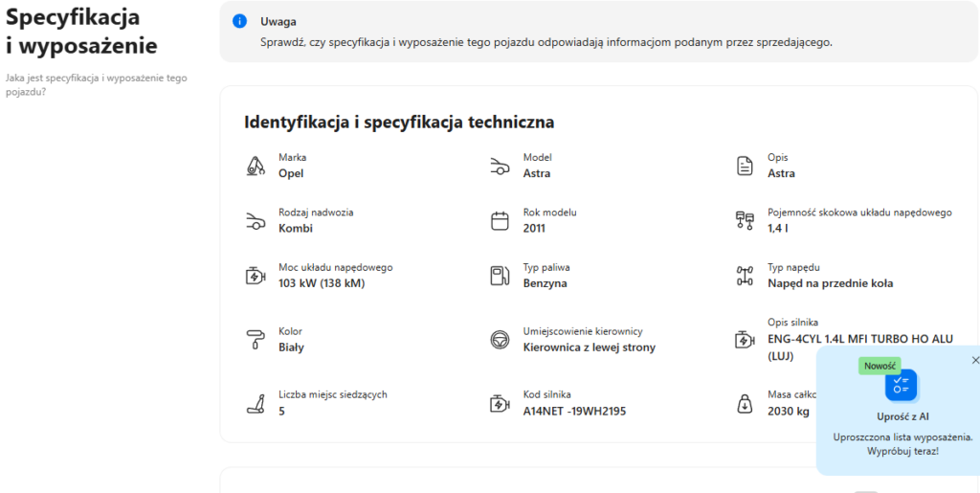Click the fuel pump icon for Typ paliwa
The width and height of the screenshot is (980, 493).
500,277
